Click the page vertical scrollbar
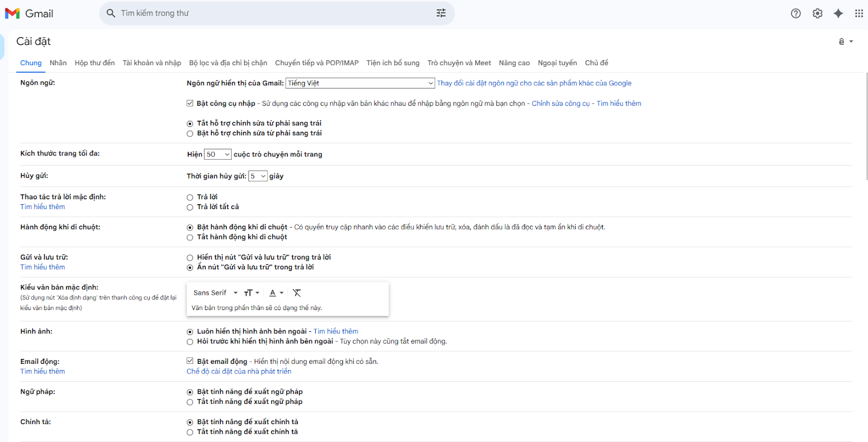This screenshot has width=868, height=442. point(866,126)
